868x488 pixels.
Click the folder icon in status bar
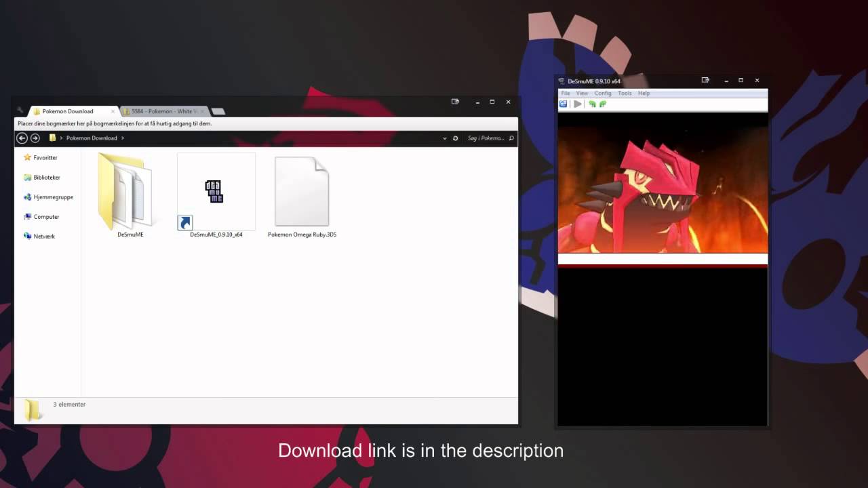[x=32, y=409]
